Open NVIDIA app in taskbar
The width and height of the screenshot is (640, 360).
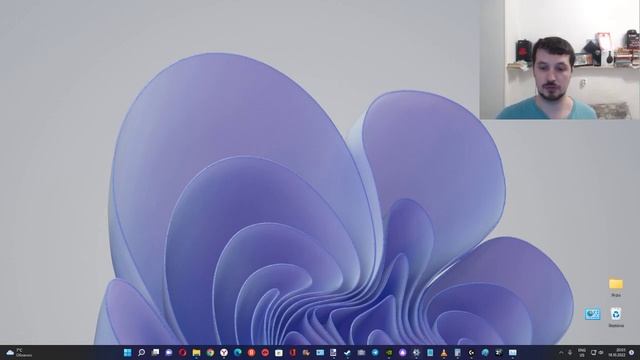389,353
